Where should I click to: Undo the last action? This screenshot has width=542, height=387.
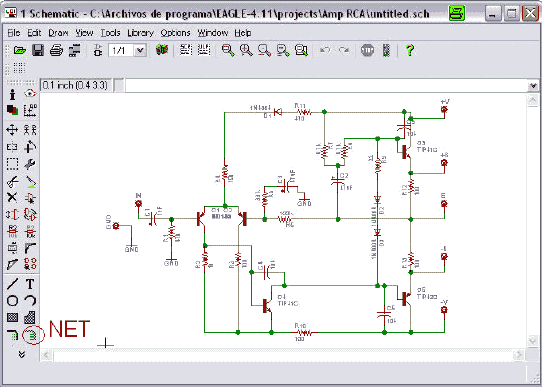[x=325, y=50]
